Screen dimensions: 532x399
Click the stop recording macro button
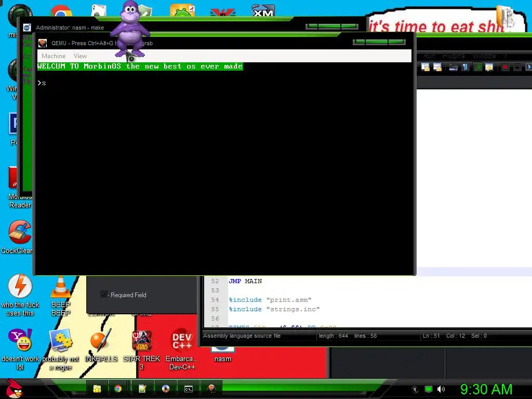pos(517,67)
